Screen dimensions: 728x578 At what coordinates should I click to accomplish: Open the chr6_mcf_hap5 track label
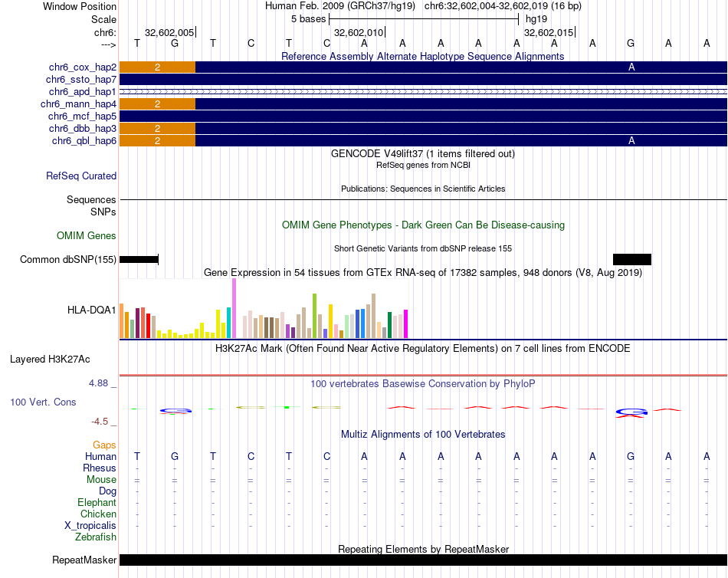click(x=82, y=117)
